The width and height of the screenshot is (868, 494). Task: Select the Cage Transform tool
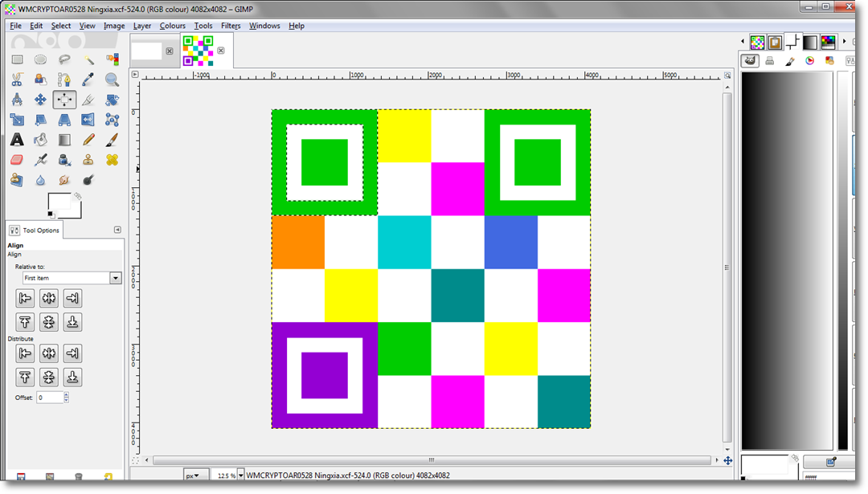pyautogui.click(x=112, y=120)
